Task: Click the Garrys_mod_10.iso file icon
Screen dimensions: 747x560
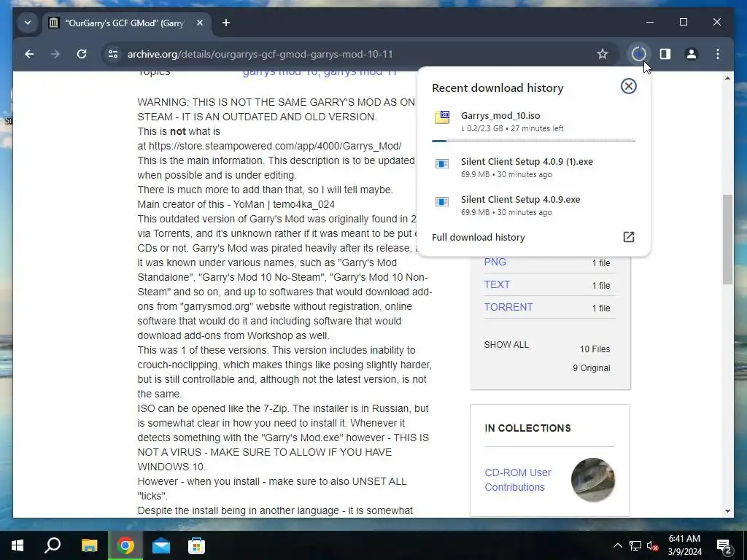Action: pyautogui.click(x=442, y=117)
